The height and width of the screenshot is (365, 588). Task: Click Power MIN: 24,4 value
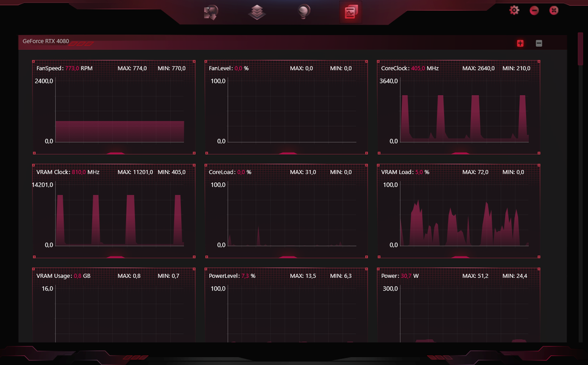(x=514, y=276)
